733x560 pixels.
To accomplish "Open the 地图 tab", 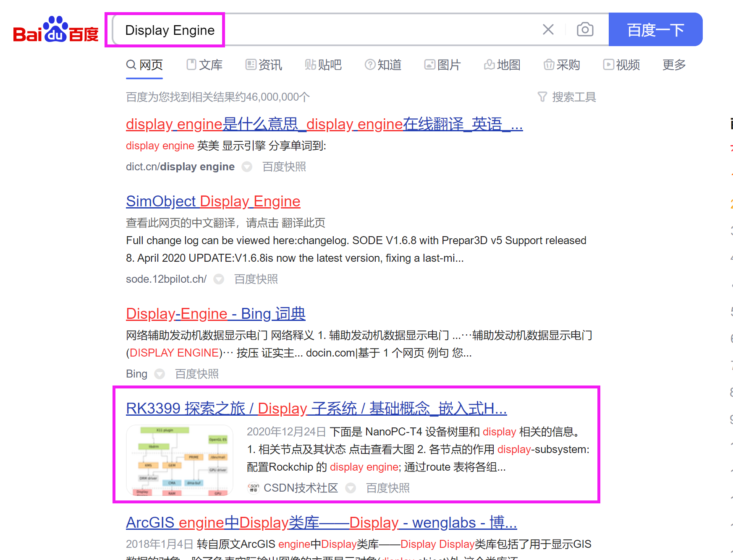I will pos(502,65).
